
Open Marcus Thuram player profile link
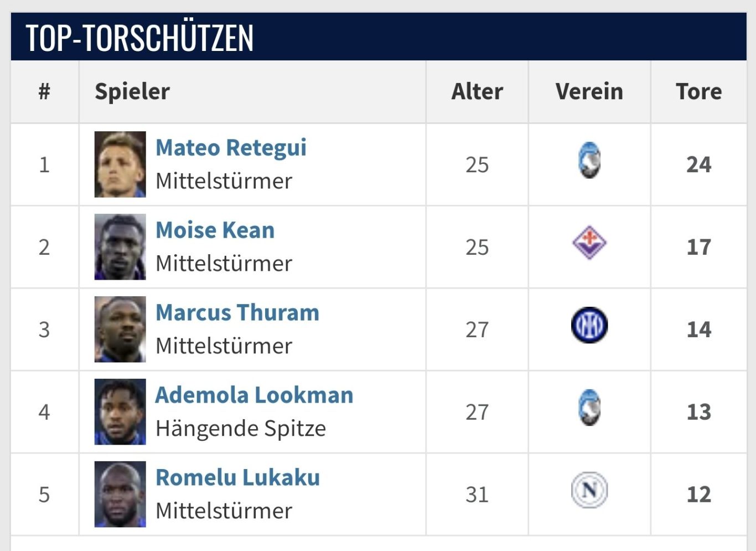coord(237,313)
